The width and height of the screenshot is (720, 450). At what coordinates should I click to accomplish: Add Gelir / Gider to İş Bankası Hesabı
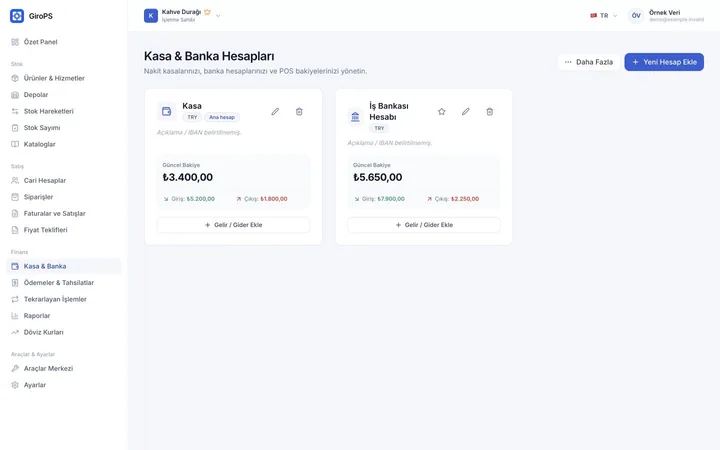click(x=424, y=225)
